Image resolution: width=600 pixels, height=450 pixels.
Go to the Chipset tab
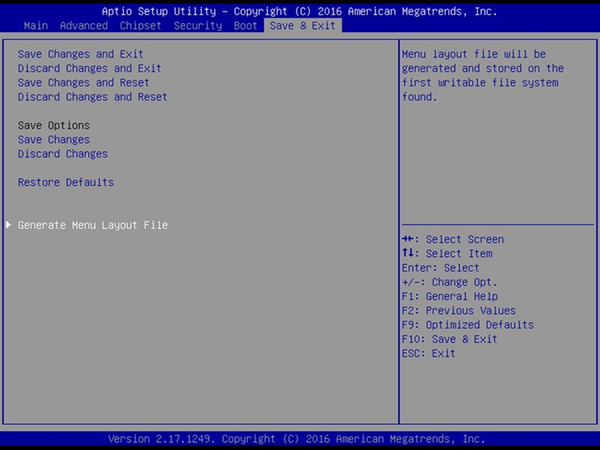tap(140, 24)
